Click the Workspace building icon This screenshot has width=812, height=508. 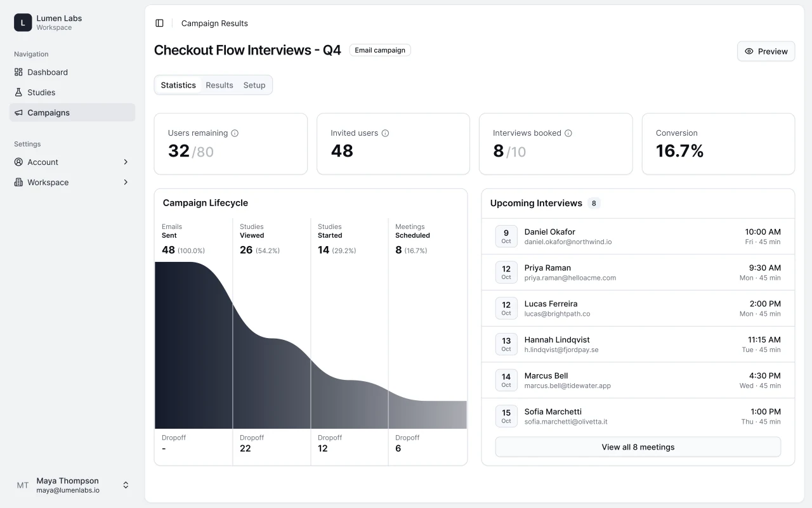18,183
